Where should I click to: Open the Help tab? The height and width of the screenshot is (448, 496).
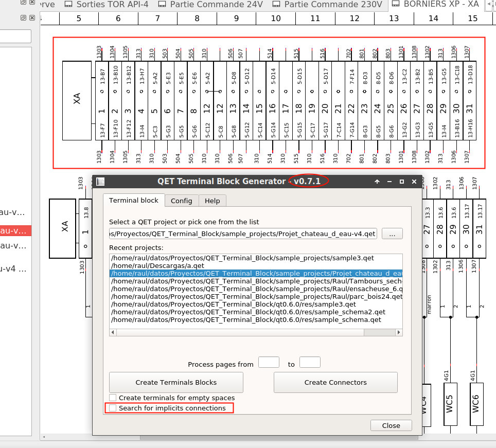tap(212, 201)
